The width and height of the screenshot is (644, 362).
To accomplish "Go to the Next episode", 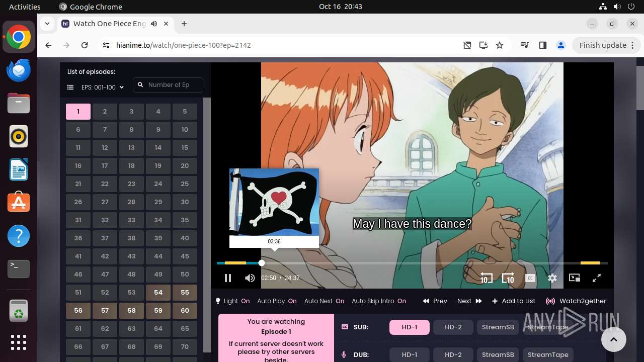I will (469, 301).
